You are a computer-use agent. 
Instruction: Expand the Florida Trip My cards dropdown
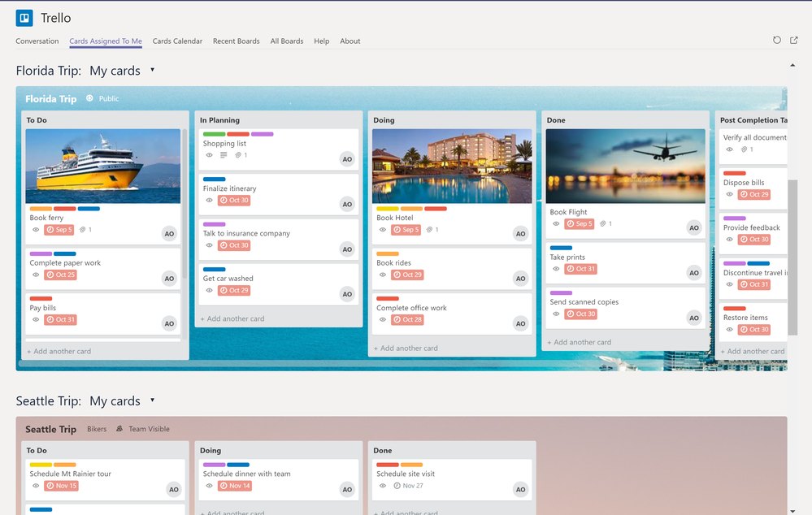pyautogui.click(x=152, y=70)
